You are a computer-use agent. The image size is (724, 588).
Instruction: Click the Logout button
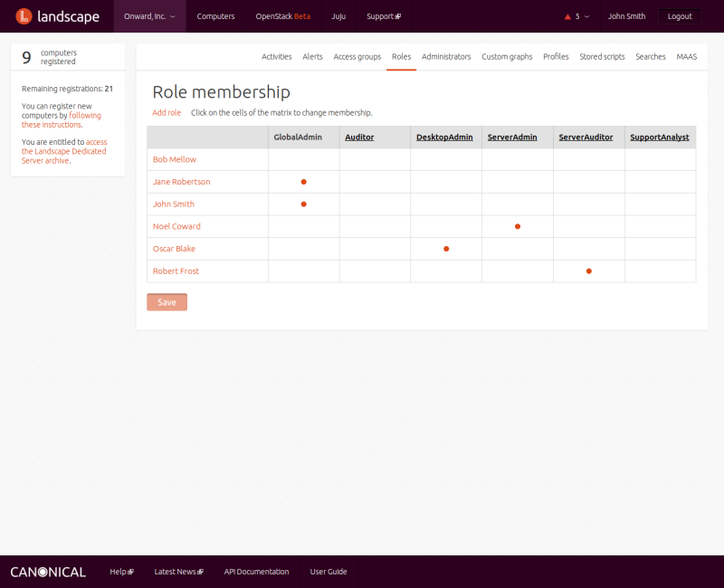click(679, 16)
